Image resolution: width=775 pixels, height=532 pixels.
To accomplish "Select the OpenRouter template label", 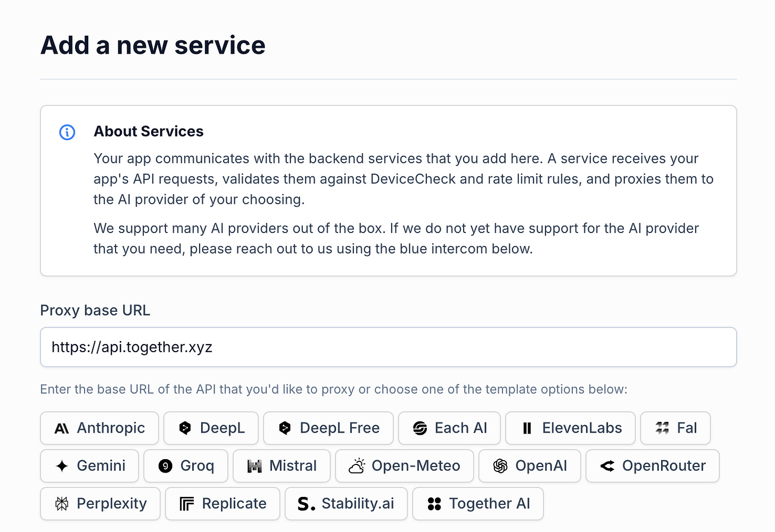I will tap(664, 465).
